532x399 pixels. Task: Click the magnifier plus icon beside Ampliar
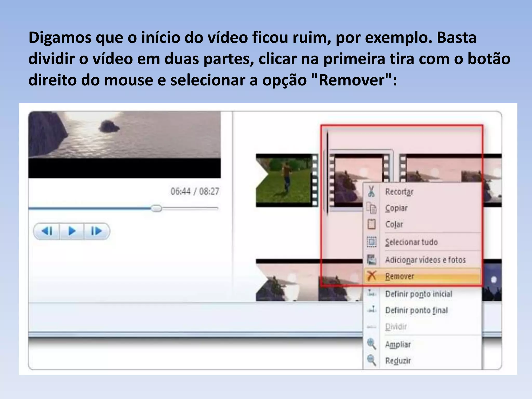371,344
